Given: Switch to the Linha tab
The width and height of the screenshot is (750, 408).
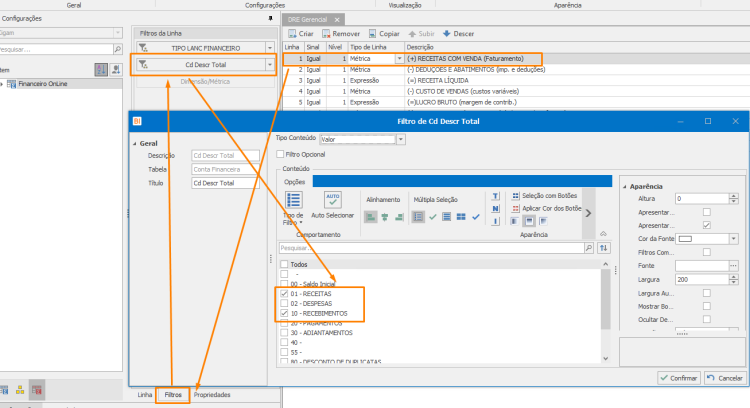Looking at the screenshot, I should pos(145,395).
